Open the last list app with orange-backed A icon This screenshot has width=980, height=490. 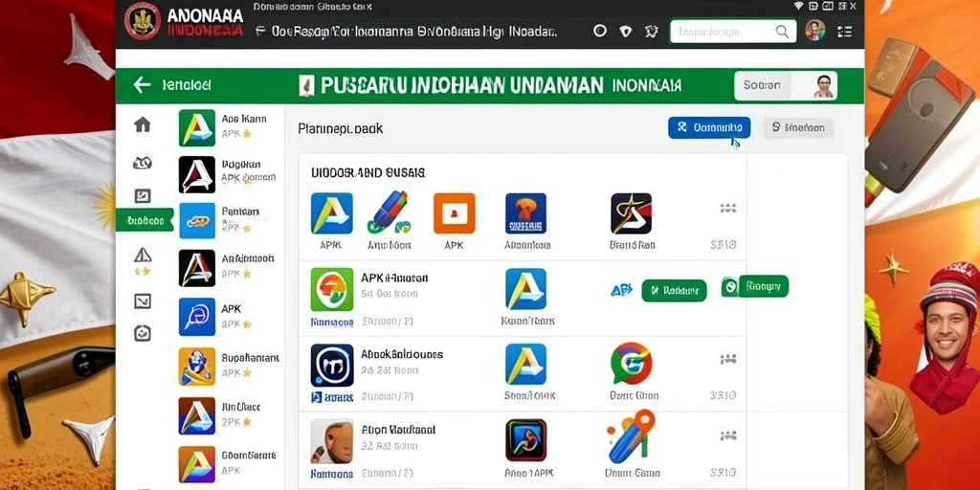coord(197,464)
